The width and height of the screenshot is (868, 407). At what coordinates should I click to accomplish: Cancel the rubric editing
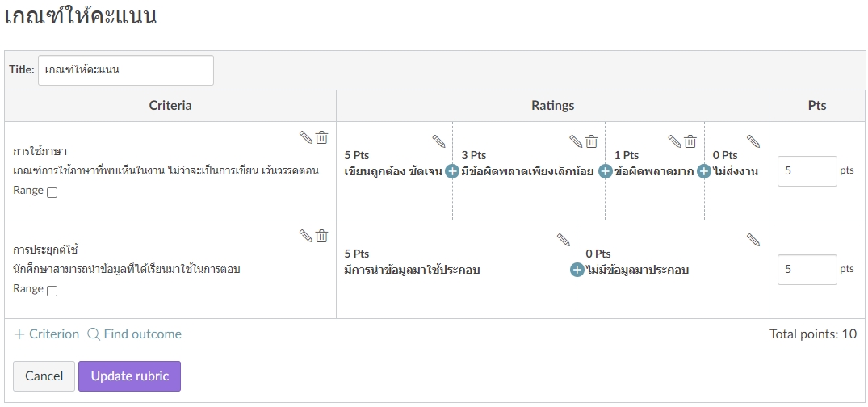click(x=44, y=376)
